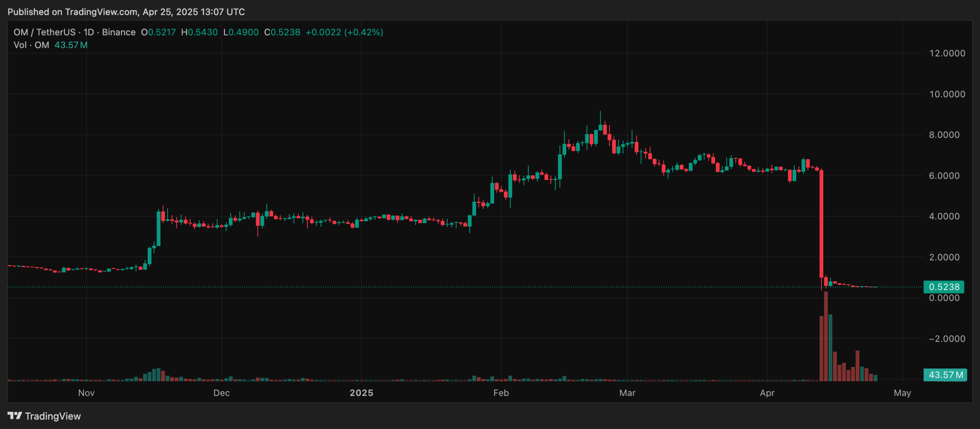Viewport: 980px width, 429px height.
Task: Click the OM / TetherUS symbol title
Action: point(44,32)
